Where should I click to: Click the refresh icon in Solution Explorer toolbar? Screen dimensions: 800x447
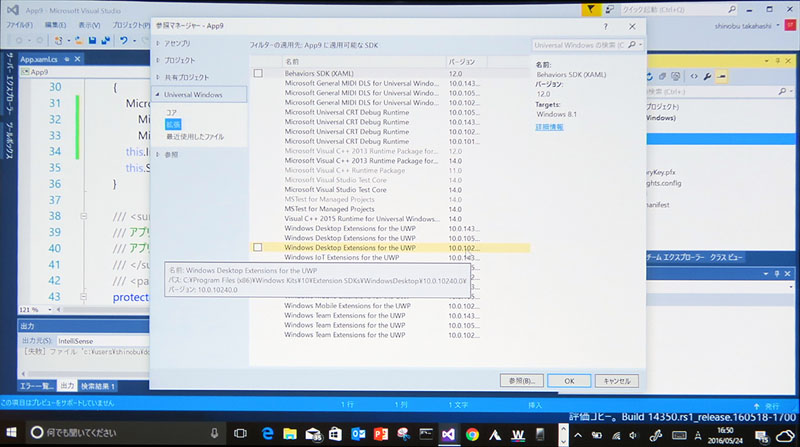[x=649, y=77]
